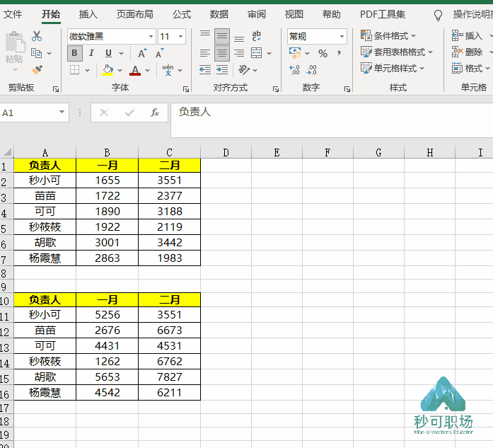Viewport: 493px width, 448px height.
Task: Open alignment group dialog launcher
Action: [x=276, y=89]
